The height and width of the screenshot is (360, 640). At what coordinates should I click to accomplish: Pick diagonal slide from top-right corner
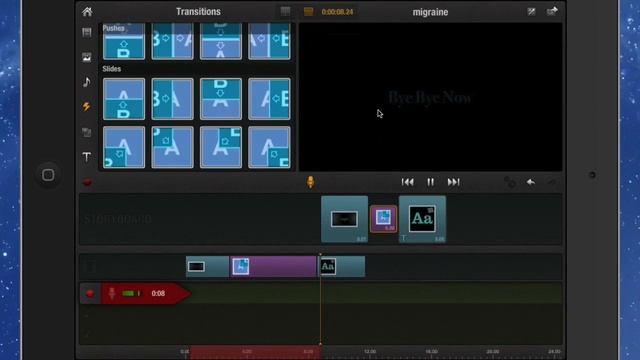(x=221, y=147)
